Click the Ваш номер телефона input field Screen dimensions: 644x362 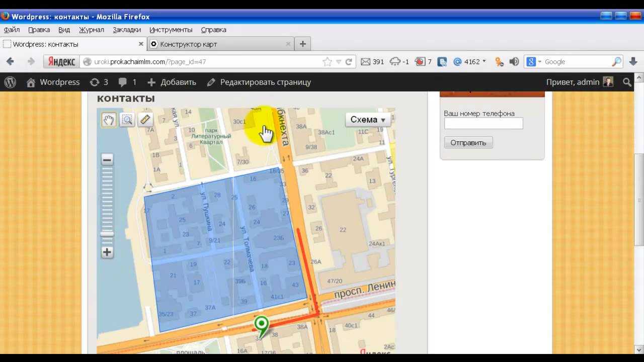(484, 123)
